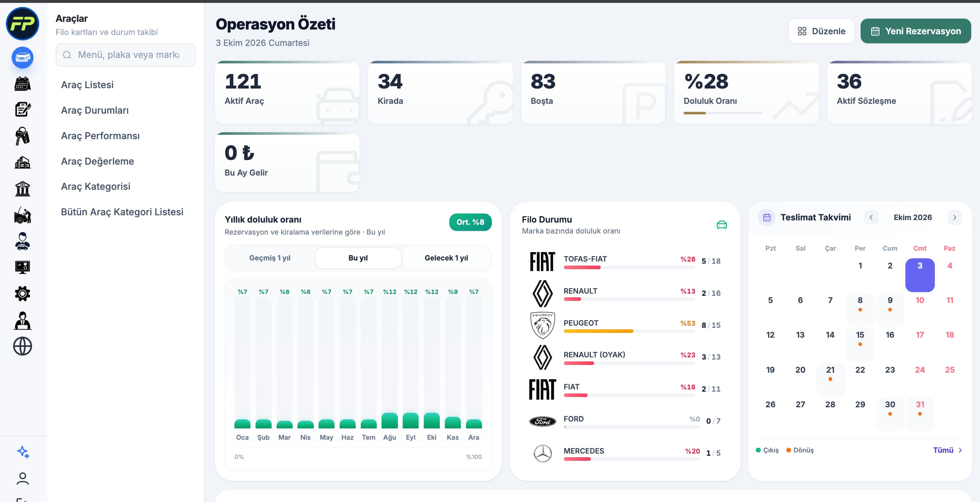Open Araç Kategorisi menu item
The width and height of the screenshot is (980, 502).
pyautogui.click(x=95, y=186)
